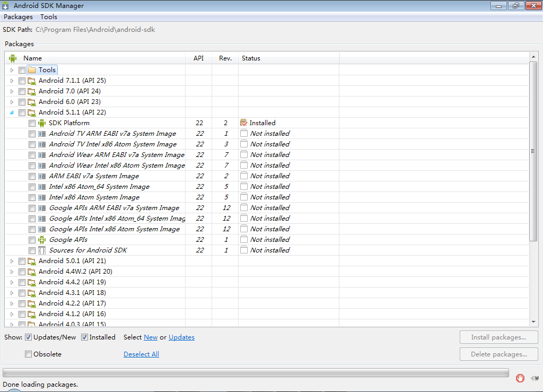Viewport: 543px width, 392px height.
Task: Sort by the Rev. column header
Action: click(225, 58)
